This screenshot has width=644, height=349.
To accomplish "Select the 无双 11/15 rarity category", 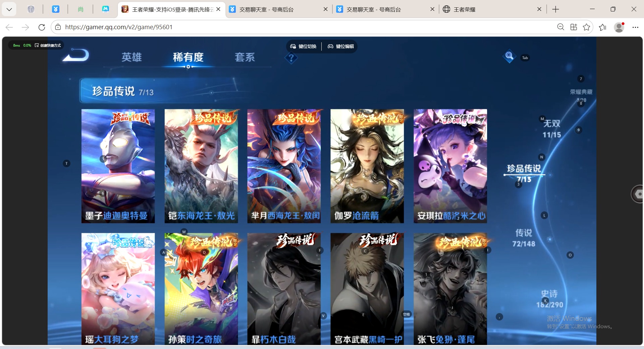I will (x=552, y=129).
